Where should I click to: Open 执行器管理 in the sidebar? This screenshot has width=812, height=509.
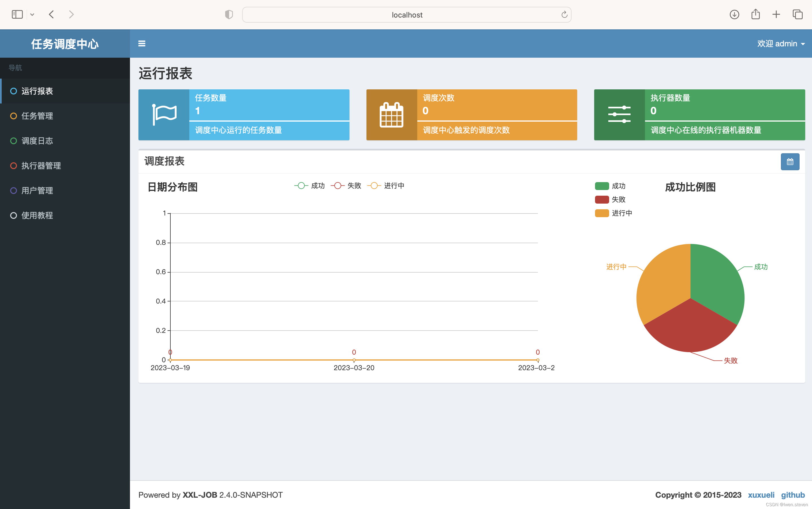coord(65,166)
